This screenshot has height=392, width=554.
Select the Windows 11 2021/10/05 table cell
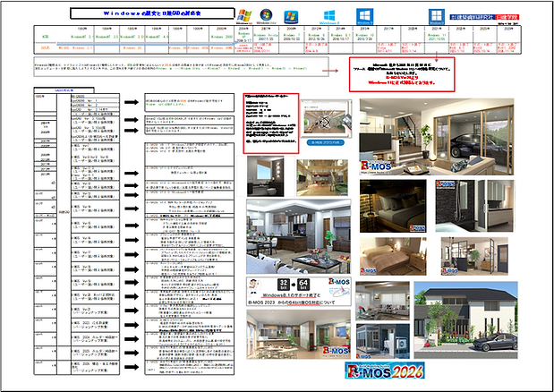pyautogui.click(x=437, y=38)
